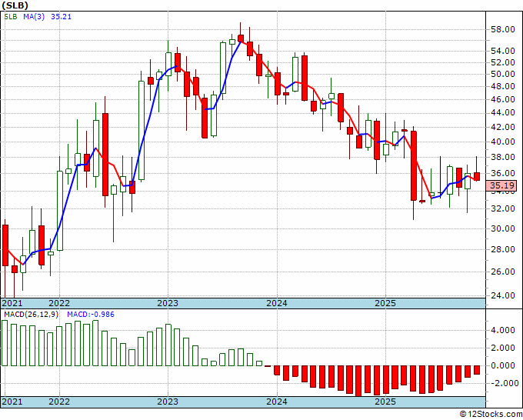Click the MA(3) indicator label
The width and height of the screenshot is (523, 420).
[34, 17]
